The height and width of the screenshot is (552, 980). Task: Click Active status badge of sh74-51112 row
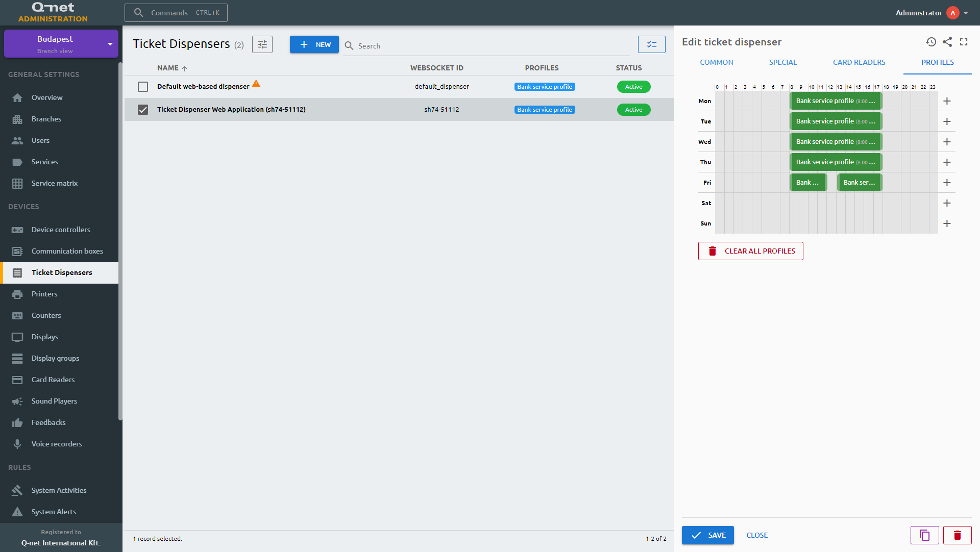pyautogui.click(x=633, y=110)
